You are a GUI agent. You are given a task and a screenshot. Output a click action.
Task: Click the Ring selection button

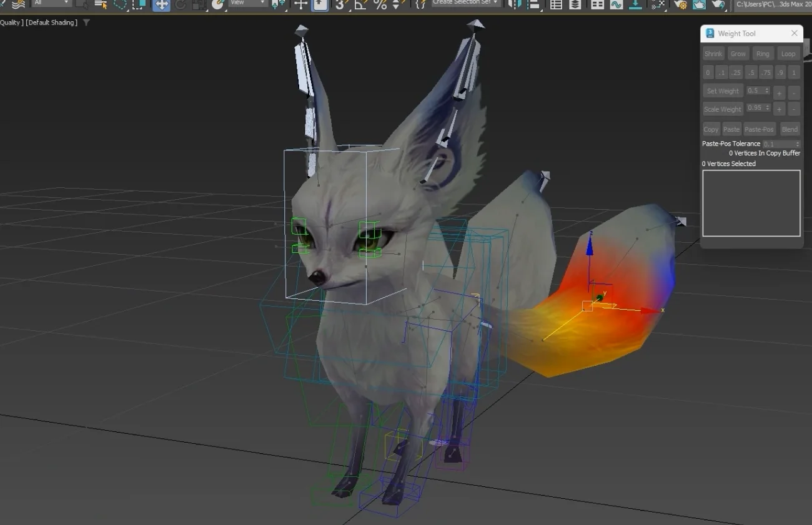763,54
